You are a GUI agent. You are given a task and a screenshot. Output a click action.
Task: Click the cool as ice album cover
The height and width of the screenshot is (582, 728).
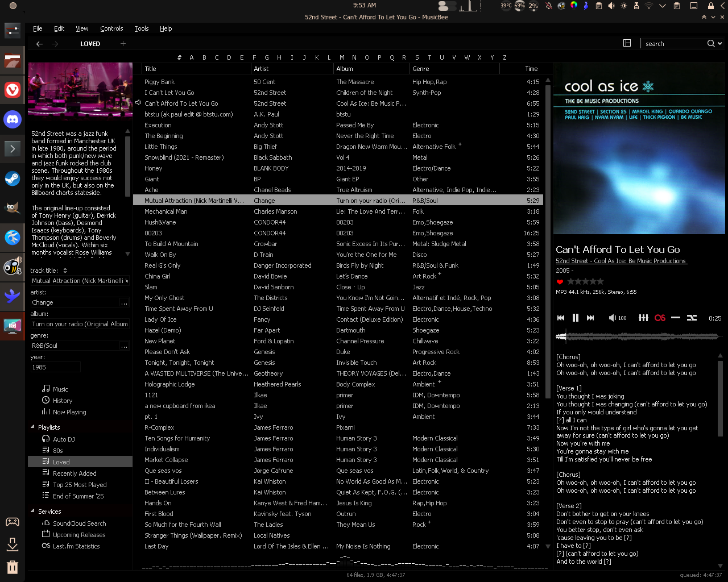[639, 148]
